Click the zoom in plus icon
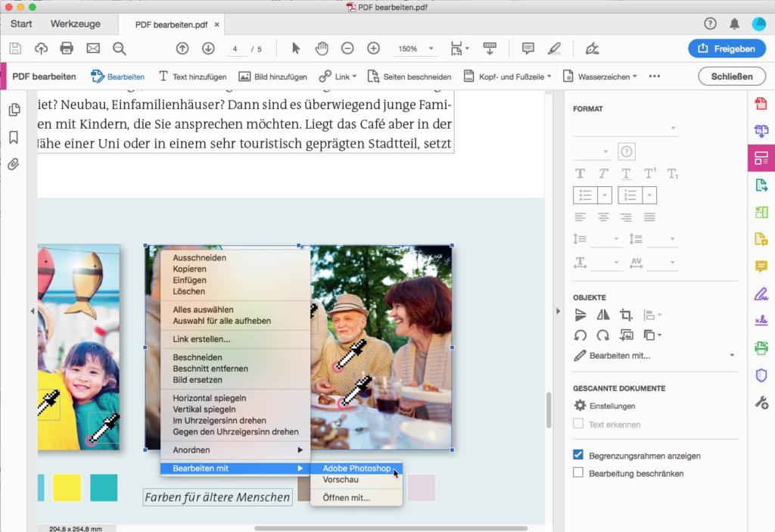Image resolution: width=775 pixels, height=532 pixels. click(x=374, y=48)
